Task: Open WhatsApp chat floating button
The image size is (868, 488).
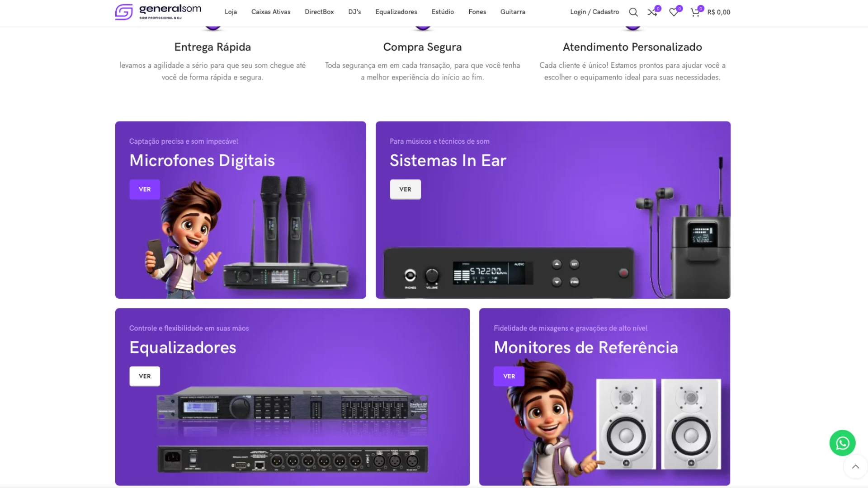Action: click(842, 443)
